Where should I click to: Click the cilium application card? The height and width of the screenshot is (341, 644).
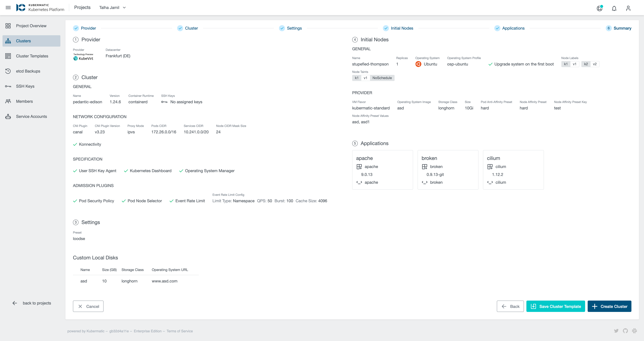[513, 170]
